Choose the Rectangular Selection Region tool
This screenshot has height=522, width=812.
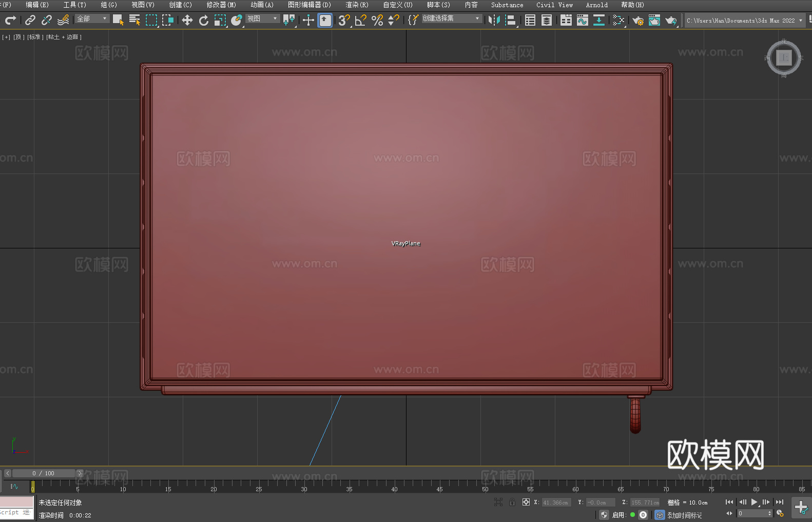click(x=151, y=20)
